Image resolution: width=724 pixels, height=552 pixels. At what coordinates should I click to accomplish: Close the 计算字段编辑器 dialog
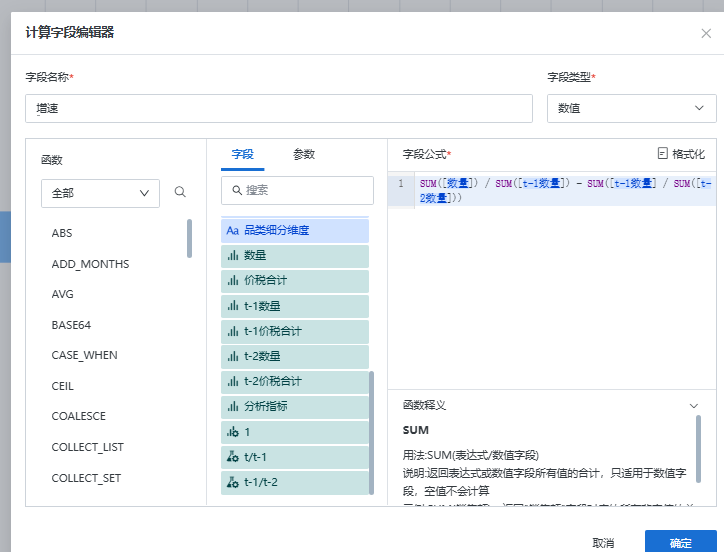(x=706, y=33)
